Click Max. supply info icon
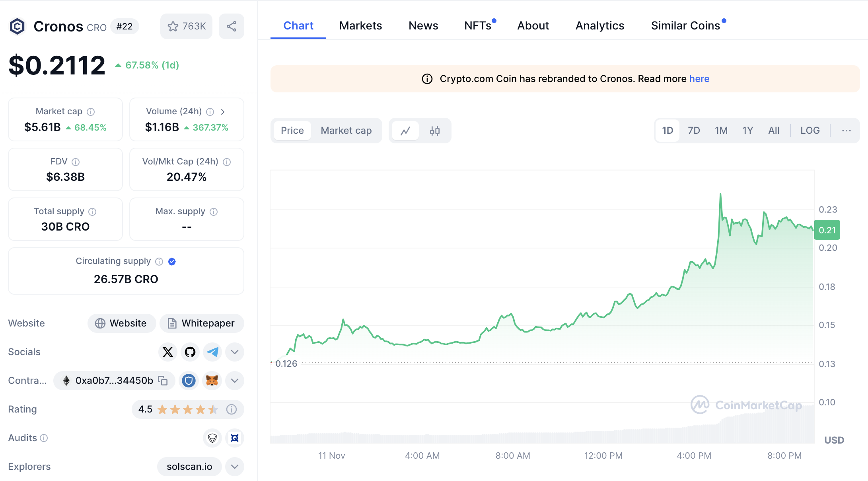 click(214, 211)
